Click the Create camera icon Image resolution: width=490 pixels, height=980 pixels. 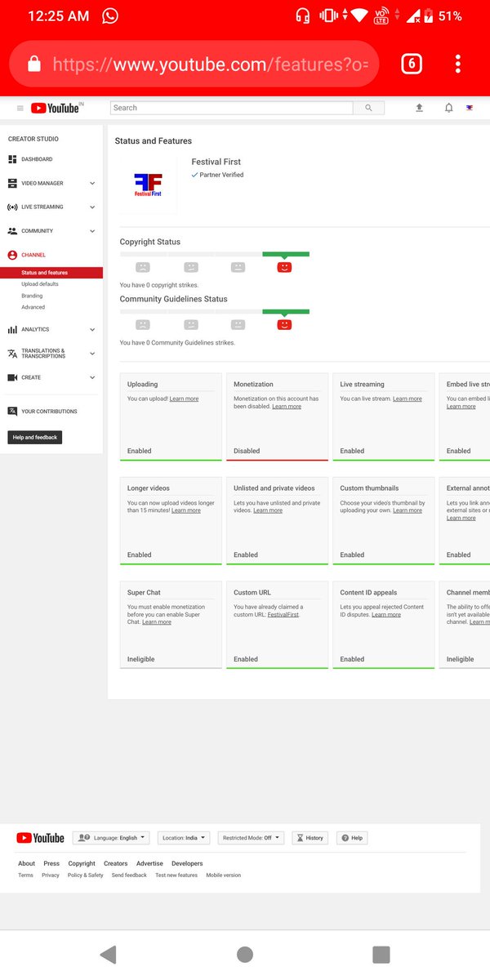point(12,377)
